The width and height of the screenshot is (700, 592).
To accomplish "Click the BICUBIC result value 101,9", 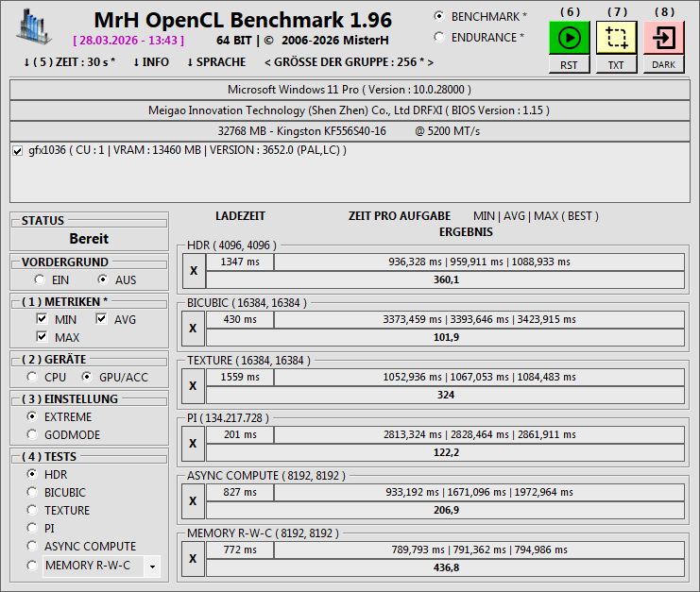I will (x=446, y=337).
